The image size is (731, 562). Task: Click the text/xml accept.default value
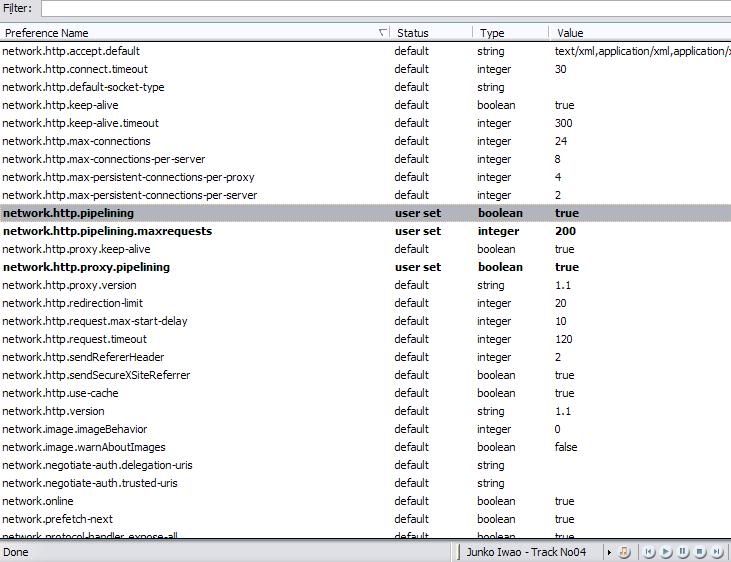pos(642,51)
